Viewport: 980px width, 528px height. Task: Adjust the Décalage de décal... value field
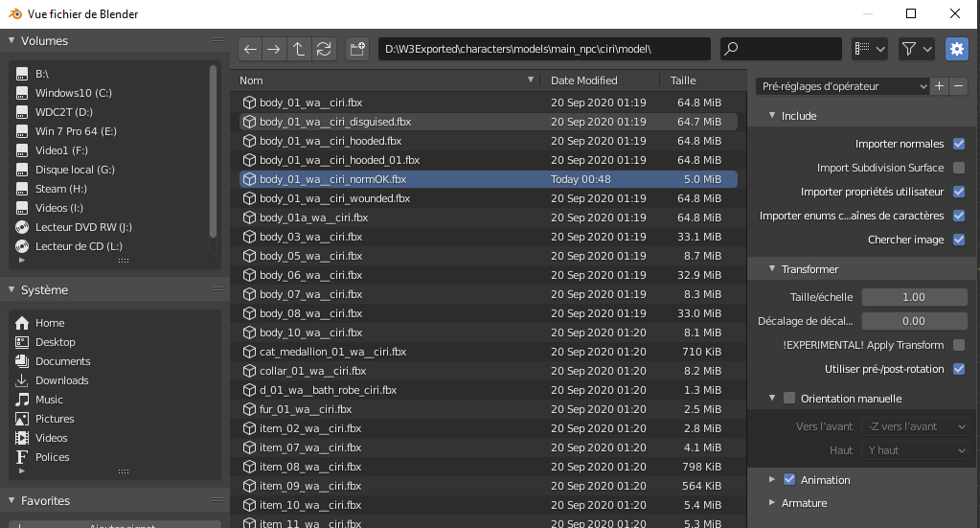pos(915,321)
